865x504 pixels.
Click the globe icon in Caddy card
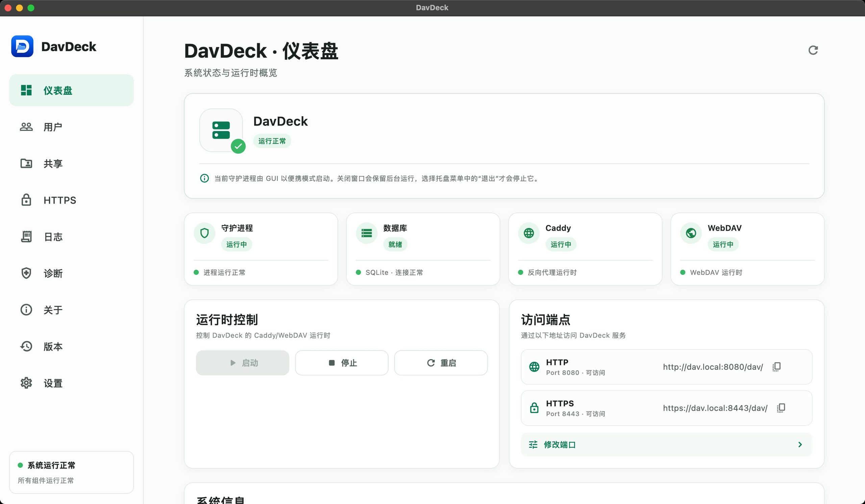click(x=528, y=233)
